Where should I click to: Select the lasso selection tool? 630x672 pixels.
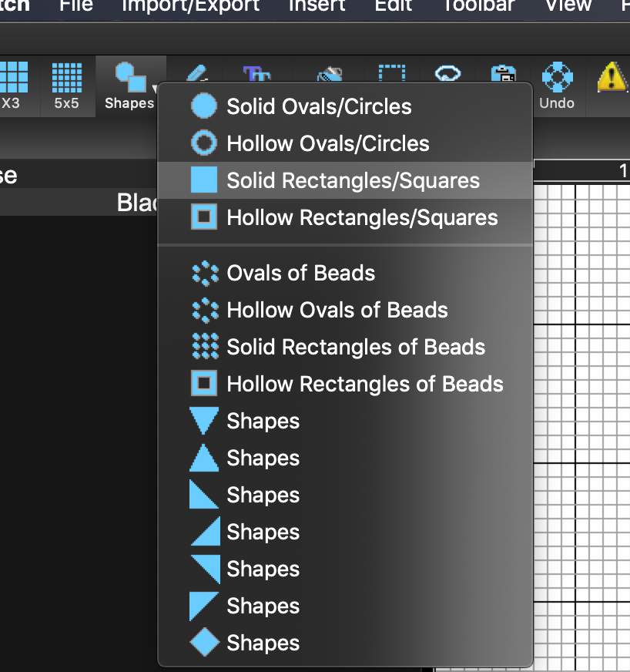coord(447,75)
